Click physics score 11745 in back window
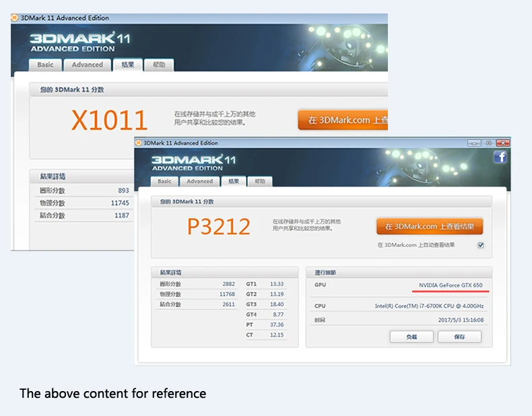This screenshot has width=532, height=416. pyautogui.click(x=120, y=203)
